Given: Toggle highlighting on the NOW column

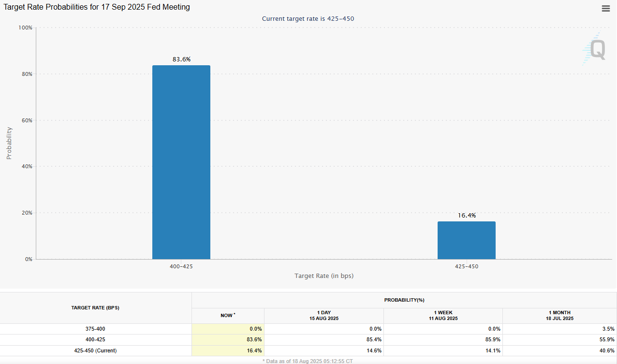Looking at the screenshot, I should [227, 315].
